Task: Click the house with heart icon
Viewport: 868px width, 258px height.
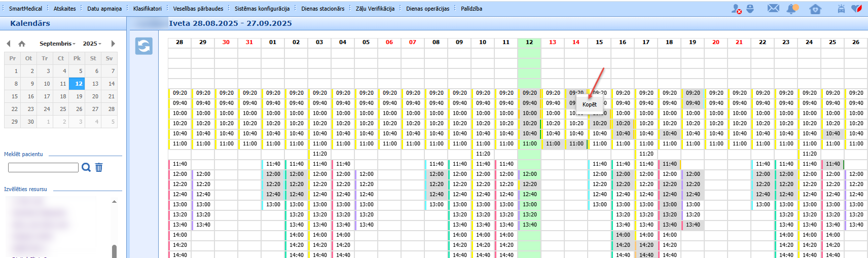Action: [x=815, y=9]
